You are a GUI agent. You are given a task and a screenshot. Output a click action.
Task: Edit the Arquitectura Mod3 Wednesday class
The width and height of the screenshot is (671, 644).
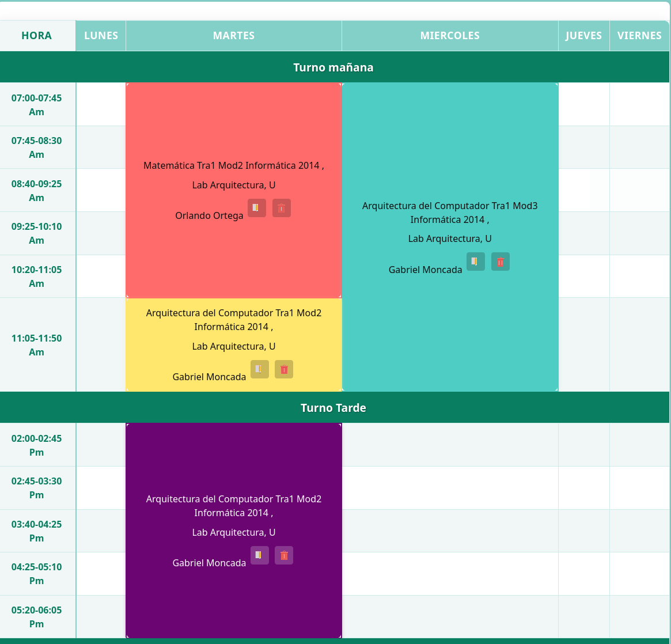(x=475, y=262)
